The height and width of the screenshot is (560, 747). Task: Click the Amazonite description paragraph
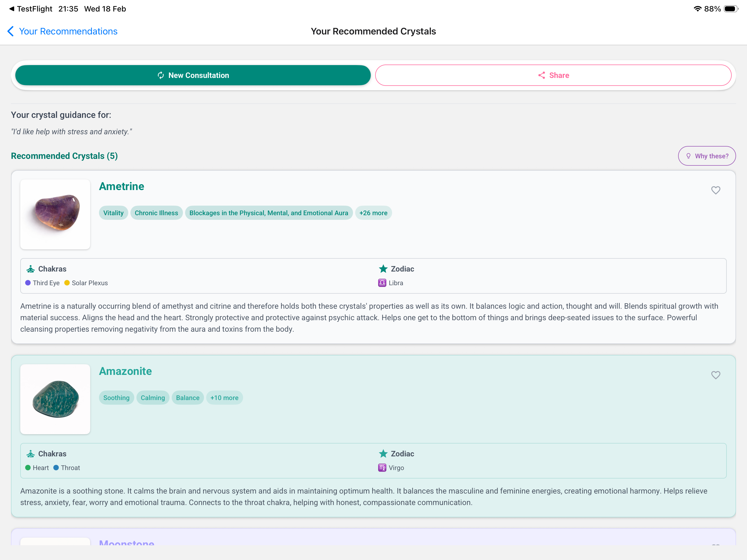[364, 497]
